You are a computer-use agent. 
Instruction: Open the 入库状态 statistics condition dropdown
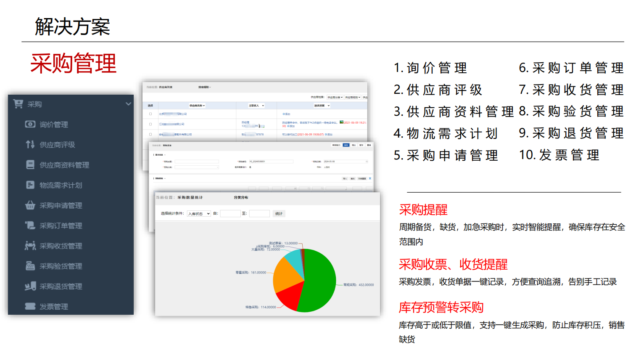[x=199, y=214]
